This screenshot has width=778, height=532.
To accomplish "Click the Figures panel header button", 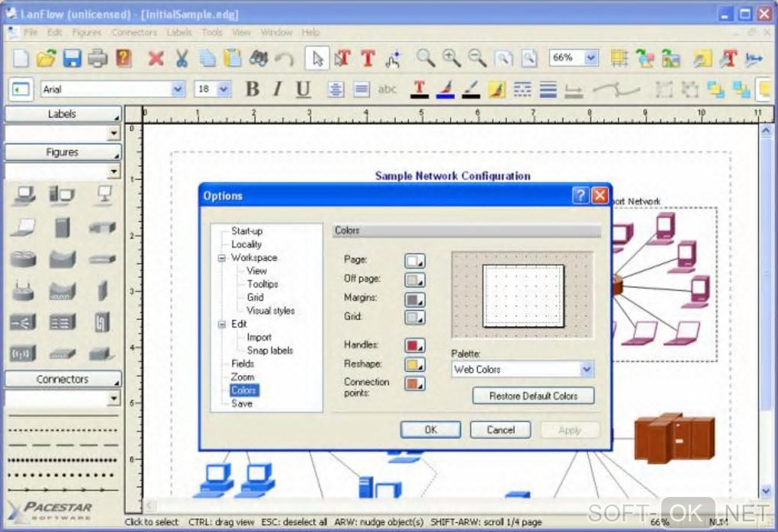I will click(x=63, y=152).
